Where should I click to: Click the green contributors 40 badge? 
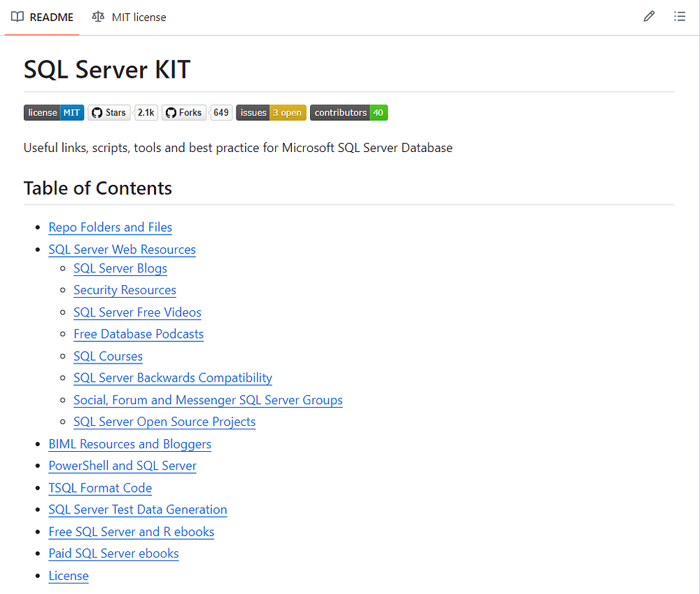pyautogui.click(x=349, y=112)
